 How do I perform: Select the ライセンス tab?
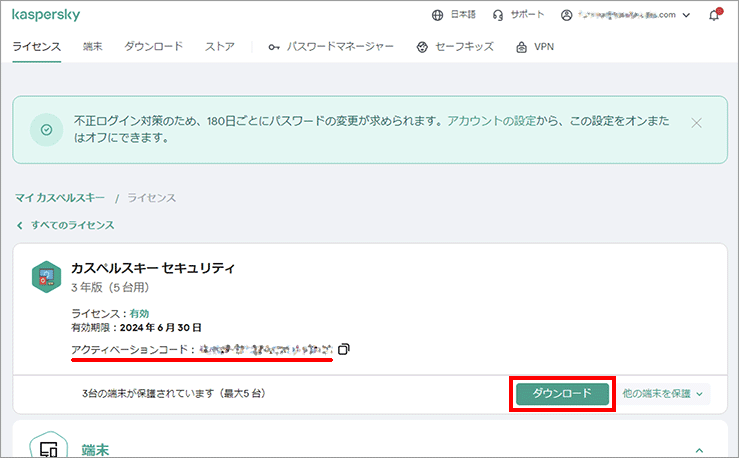pyautogui.click(x=37, y=47)
